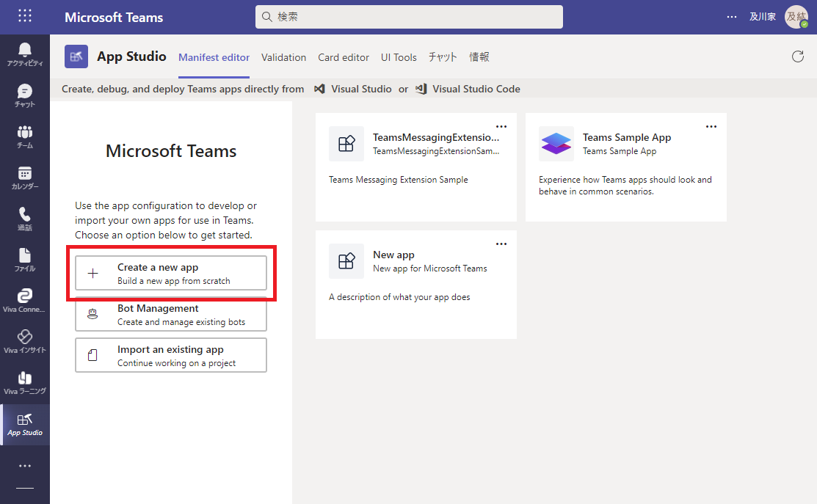Open Viva Insights in sidebar
The image size is (817, 504).
(x=24, y=342)
